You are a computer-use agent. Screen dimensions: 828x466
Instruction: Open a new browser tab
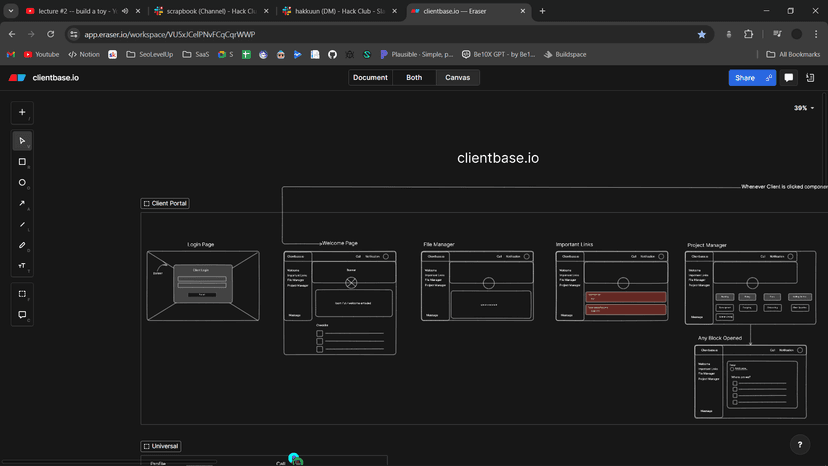click(x=542, y=11)
